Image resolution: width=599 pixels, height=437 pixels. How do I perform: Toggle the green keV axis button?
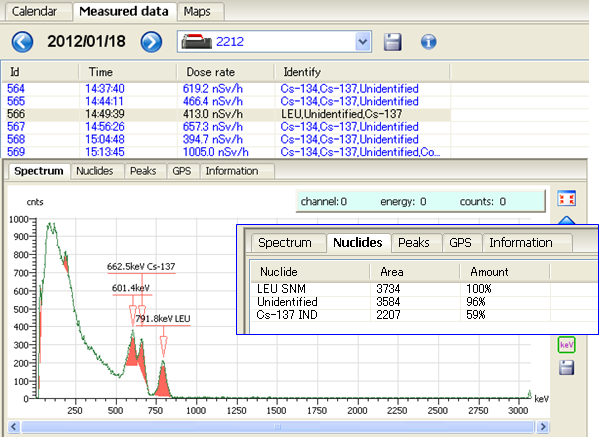[566, 345]
